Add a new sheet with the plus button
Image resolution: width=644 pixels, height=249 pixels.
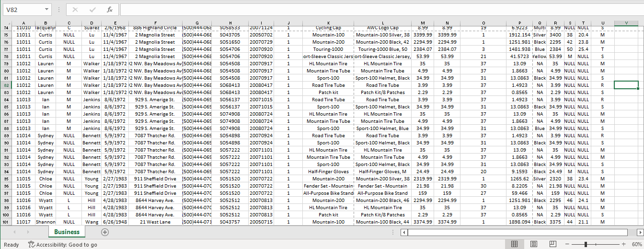click(105, 232)
